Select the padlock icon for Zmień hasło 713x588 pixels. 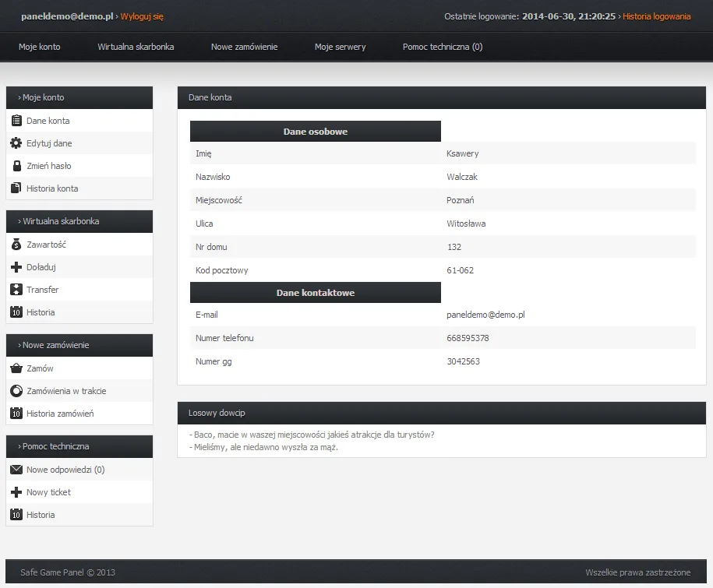pos(17,166)
